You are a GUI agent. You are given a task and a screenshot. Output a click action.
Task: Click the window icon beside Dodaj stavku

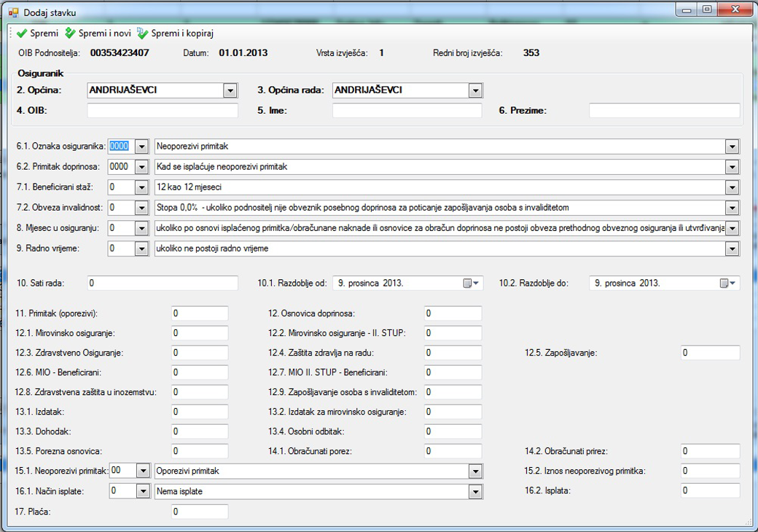pos(13,12)
